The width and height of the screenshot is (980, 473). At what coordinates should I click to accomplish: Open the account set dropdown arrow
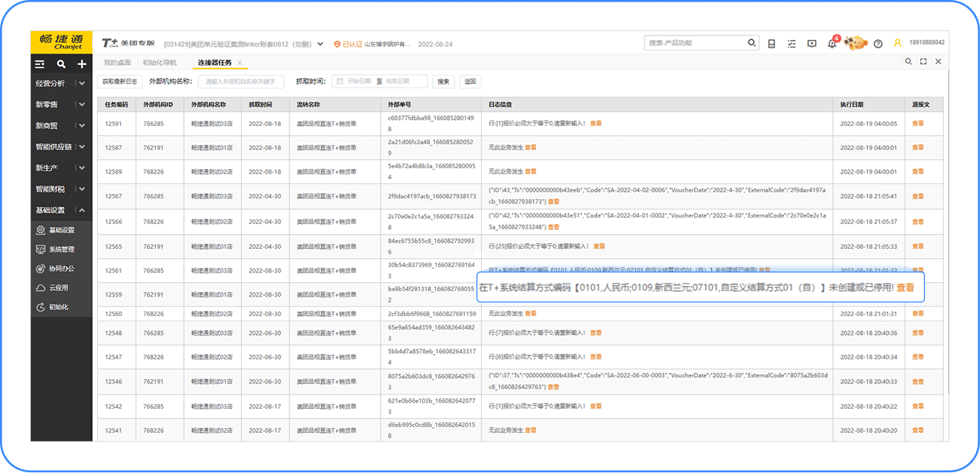320,44
